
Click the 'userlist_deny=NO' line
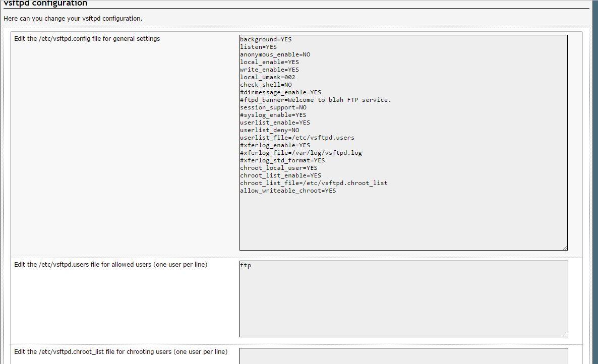[x=270, y=131]
